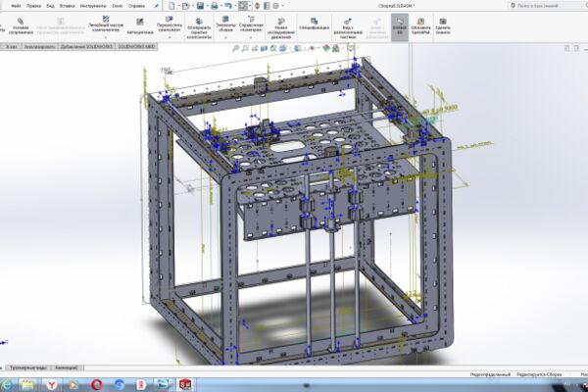Save the assembly with the floppy disk icon
Image resolution: width=588 pixels, height=392 pixels.
click(200, 6)
